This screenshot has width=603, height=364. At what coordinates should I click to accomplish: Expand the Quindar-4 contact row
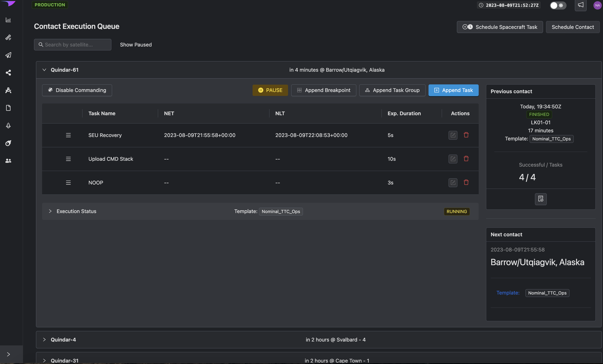coord(44,340)
